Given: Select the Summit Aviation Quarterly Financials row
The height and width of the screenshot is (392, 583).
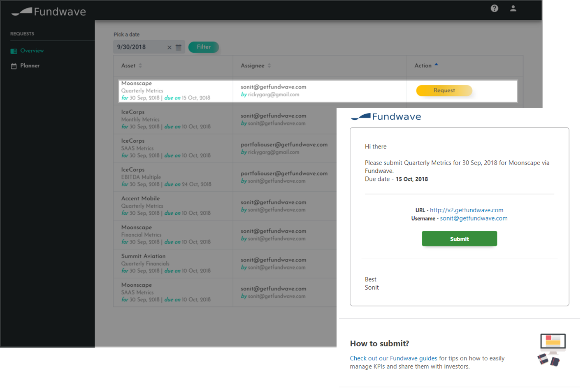Looking at the screenshot, I should (x=225, y=263).
